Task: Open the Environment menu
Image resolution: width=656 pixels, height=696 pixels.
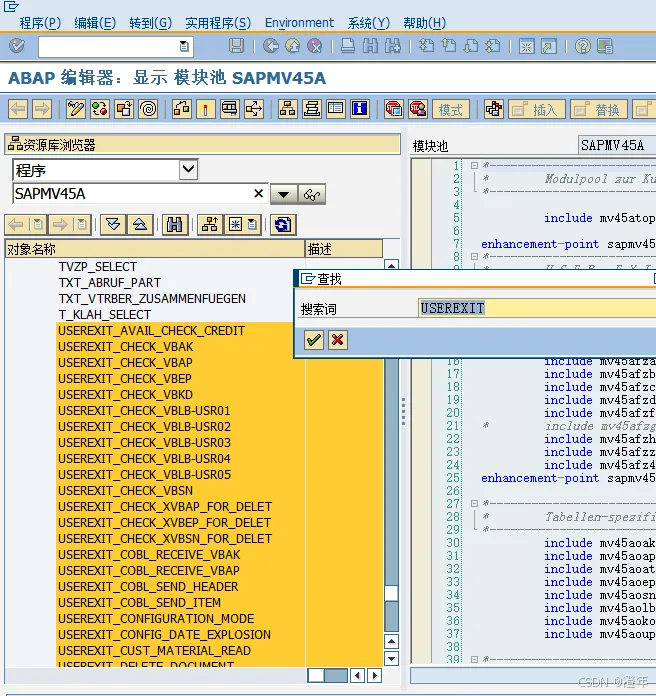Action: [299, 23]
